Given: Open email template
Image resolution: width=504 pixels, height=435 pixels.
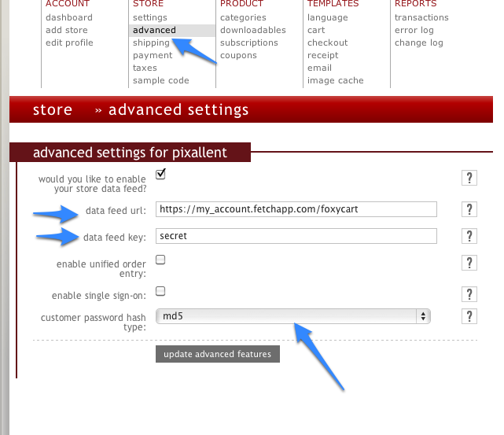Looking at the screenshot, I should pos(319,68).
